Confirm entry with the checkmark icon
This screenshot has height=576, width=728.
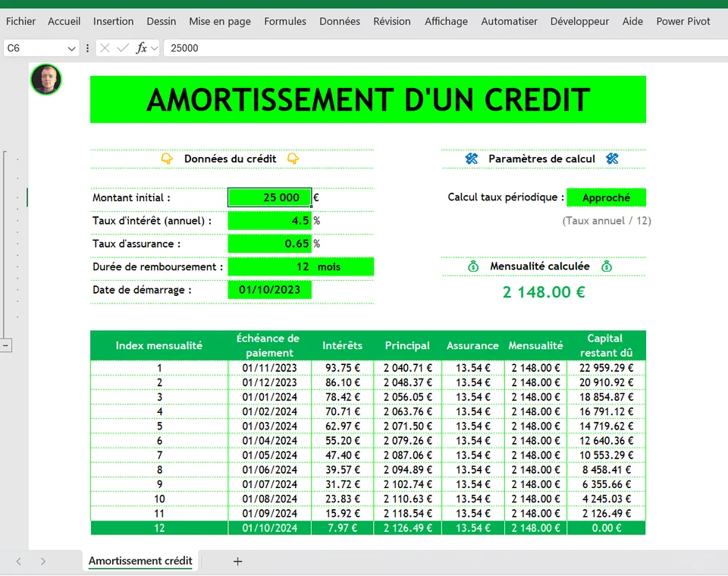(123, 49)
